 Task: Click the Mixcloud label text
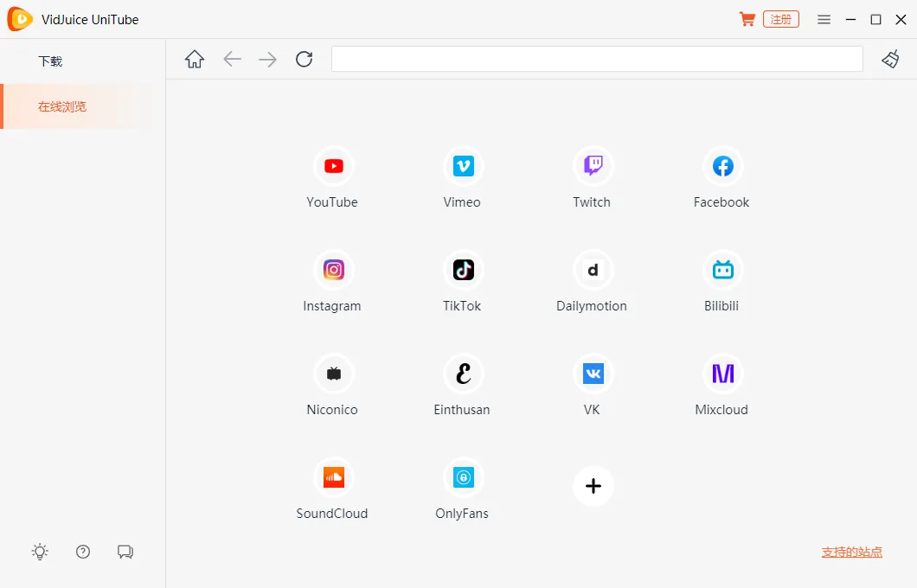point(721,410)
